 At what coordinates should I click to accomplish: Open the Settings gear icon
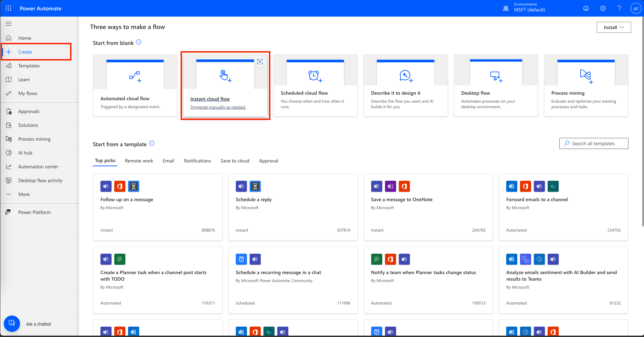pos(603,8)
